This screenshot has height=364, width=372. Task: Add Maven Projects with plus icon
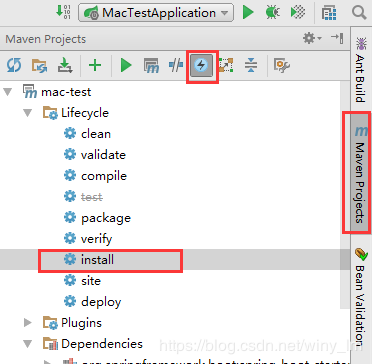pos(95,65)
